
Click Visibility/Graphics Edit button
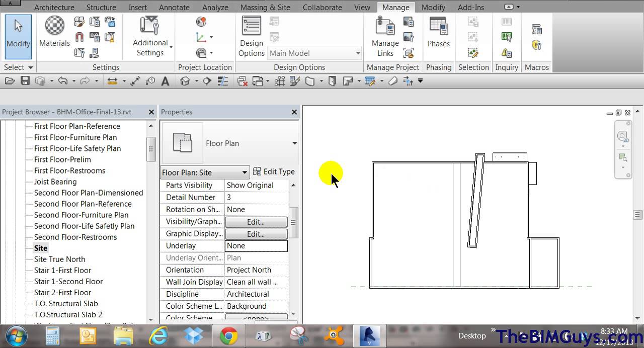click(256, 222)
